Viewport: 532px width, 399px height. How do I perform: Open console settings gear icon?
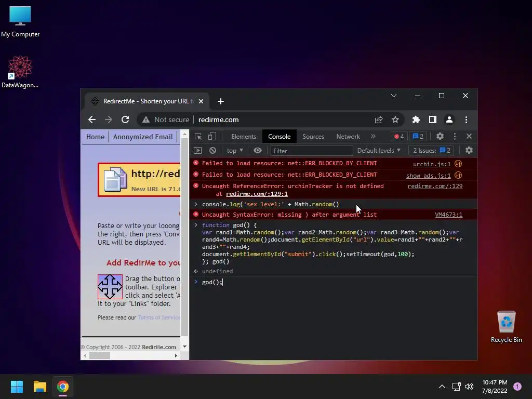click(469, 150)
